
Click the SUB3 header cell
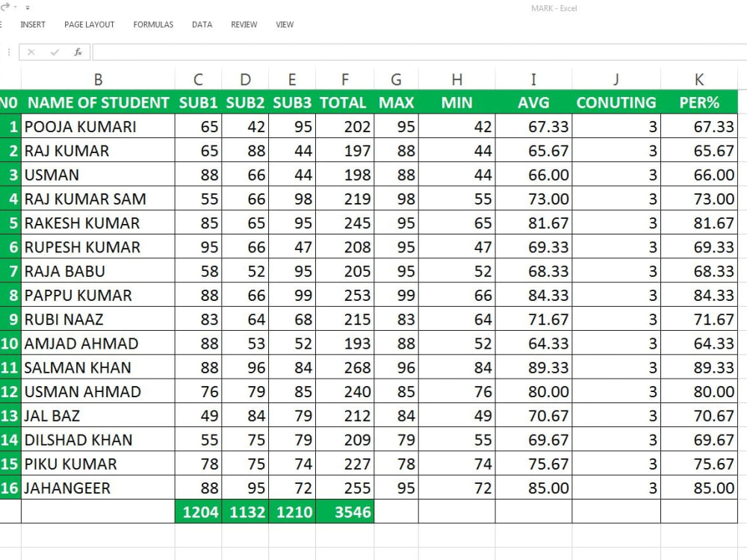(292, 102)
